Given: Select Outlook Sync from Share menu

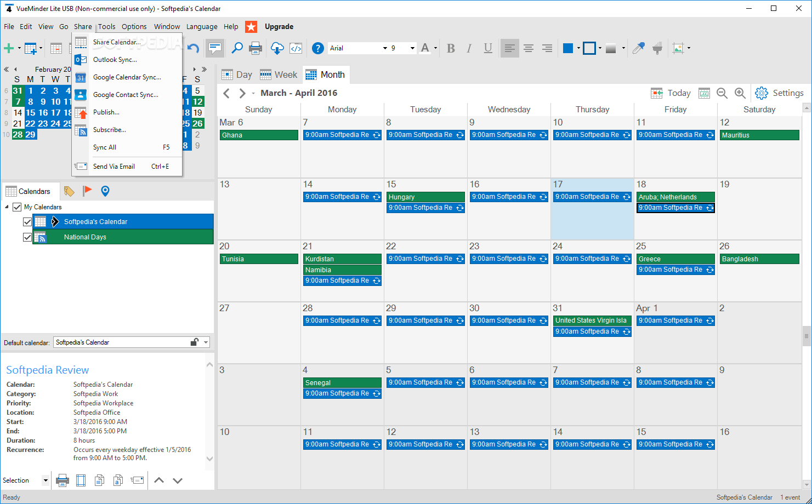Looking at the screenshot, I should 127,60.
